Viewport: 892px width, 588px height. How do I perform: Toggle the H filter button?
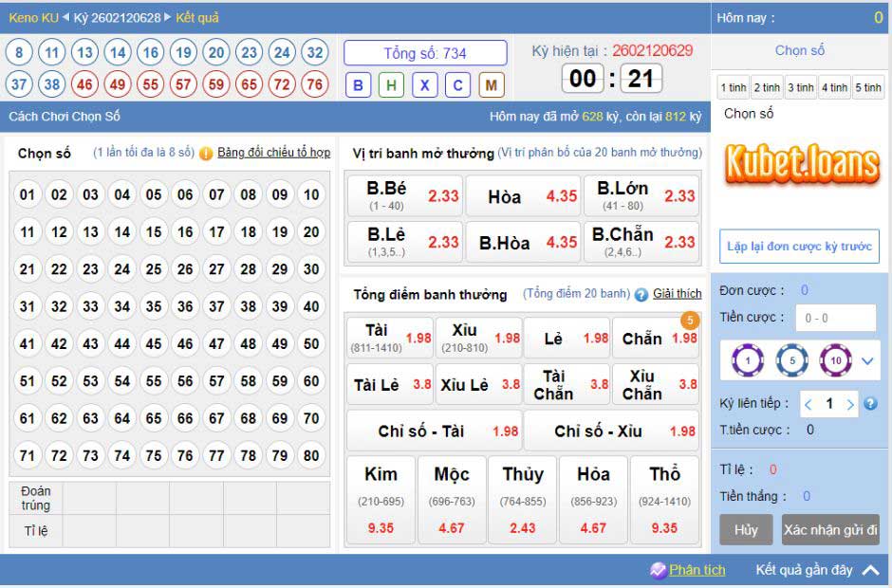(x=391, y=85)
